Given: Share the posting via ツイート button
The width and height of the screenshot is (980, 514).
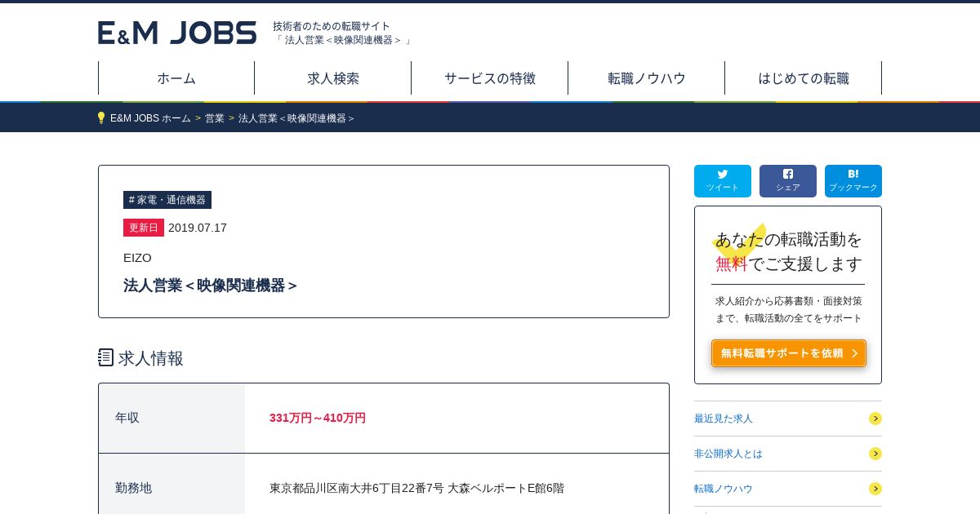Looking at the screenshot, I should (x=723, y=181).
